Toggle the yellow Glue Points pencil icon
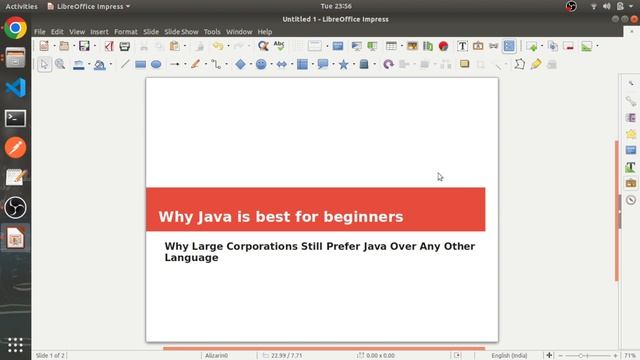Image resolution: width=640 pixels, height=360 pixels. point(536,64)
